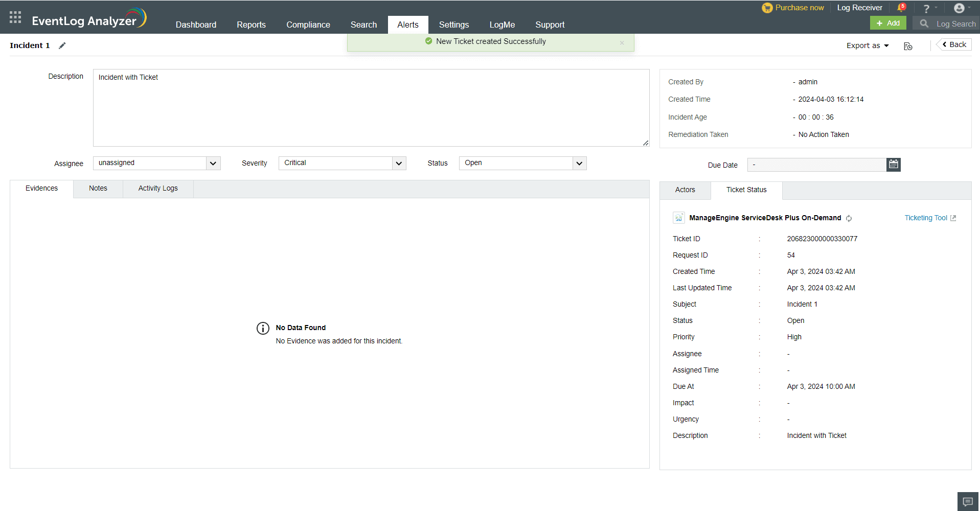Open the Severity dropdown
Screen dimensions: 980x511
point(399,163)
